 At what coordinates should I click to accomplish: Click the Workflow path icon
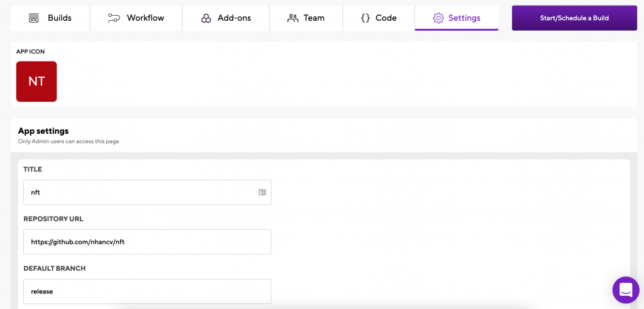coord(114,18)
